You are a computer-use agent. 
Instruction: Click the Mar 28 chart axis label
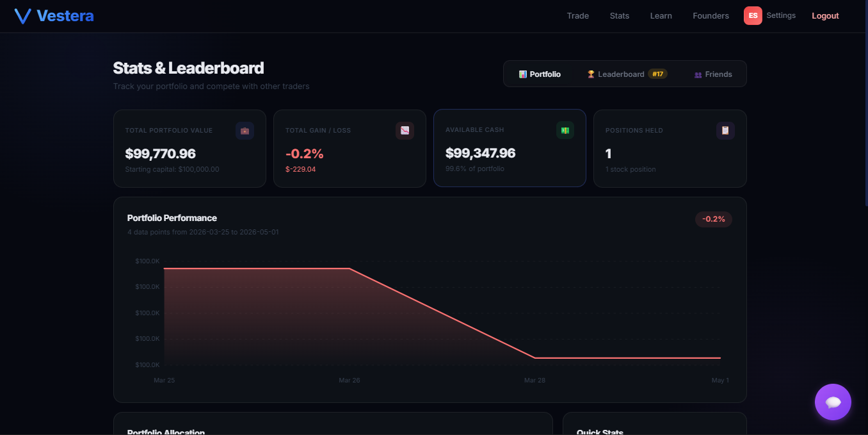click(x=534, y=381)
